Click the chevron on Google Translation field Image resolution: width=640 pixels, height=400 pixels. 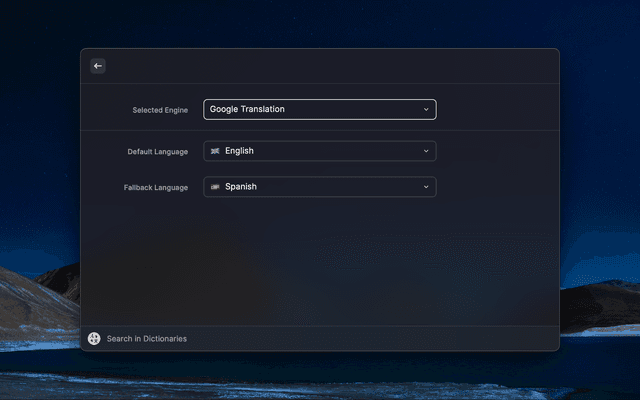426,109
